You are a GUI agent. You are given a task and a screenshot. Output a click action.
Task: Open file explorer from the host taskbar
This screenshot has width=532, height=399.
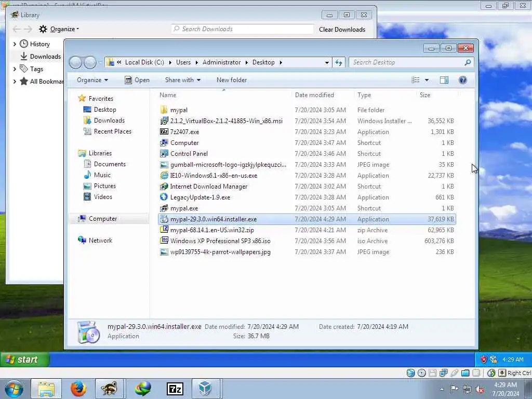46,389
